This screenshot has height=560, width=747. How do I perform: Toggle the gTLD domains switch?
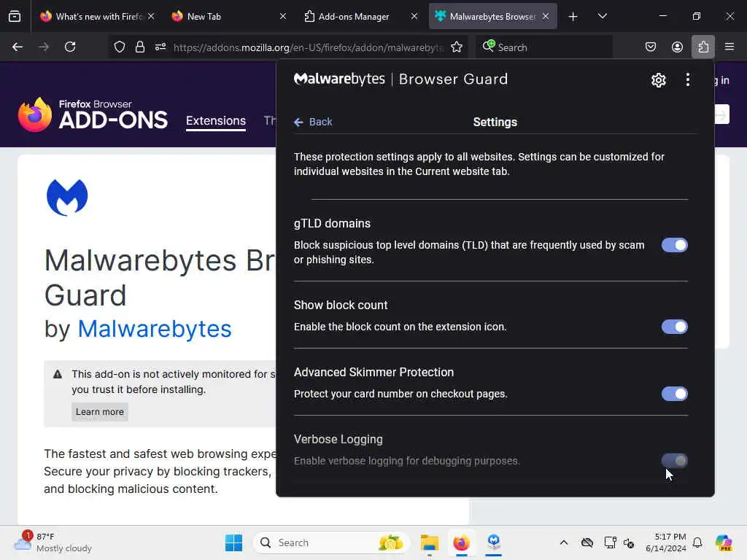[x=674, y=245]
